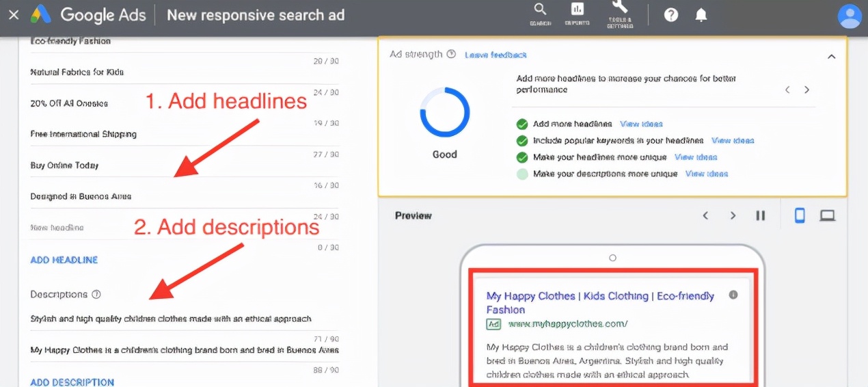Screen dimensions: 868x387
Task: View ideas for making headlines more unique
Action: pos(696,157)
